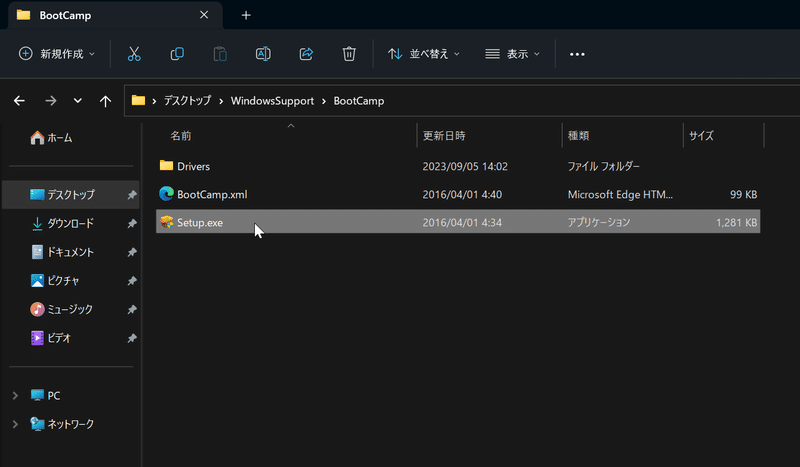Click the 2016/04/01 4:40 date cell
This screenshot has height=467, width=800.
[462, 194]
